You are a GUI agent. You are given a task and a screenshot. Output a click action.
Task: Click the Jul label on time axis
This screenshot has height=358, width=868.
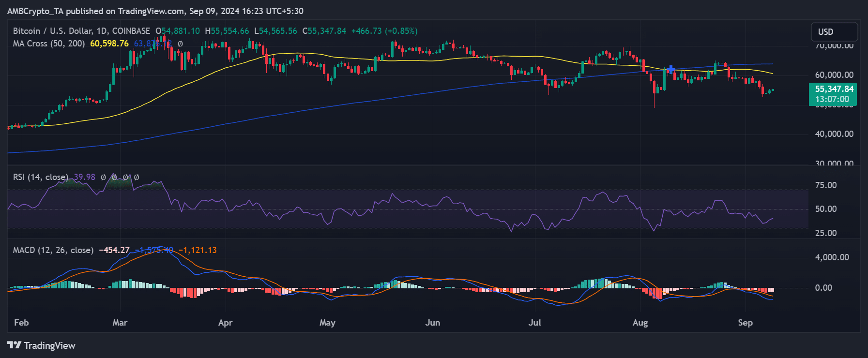534,323
